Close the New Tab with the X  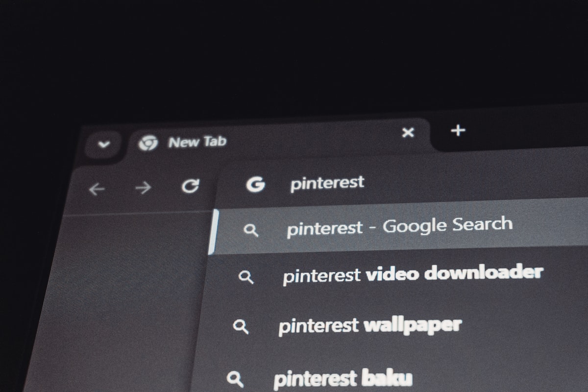[408, 133]
